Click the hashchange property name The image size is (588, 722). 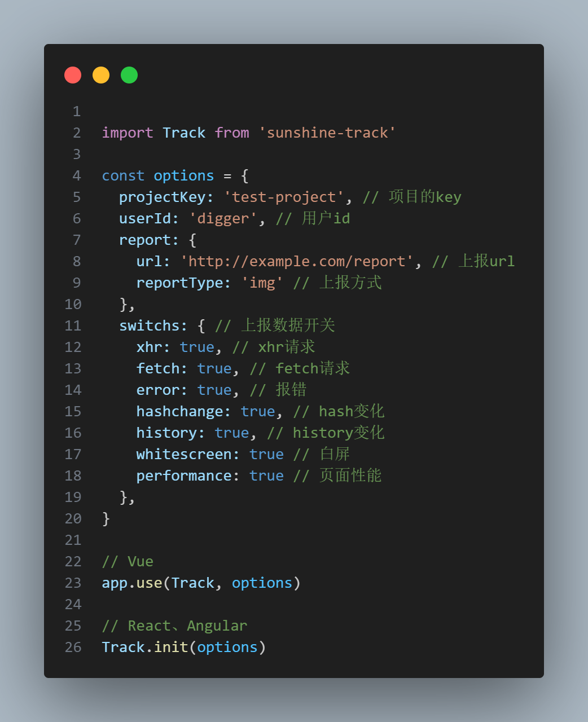[180, 411]
